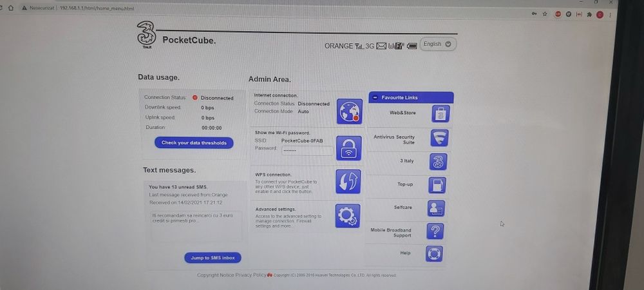Click the 'Show me Wi-Fi password.' heading

click(283, 133)
